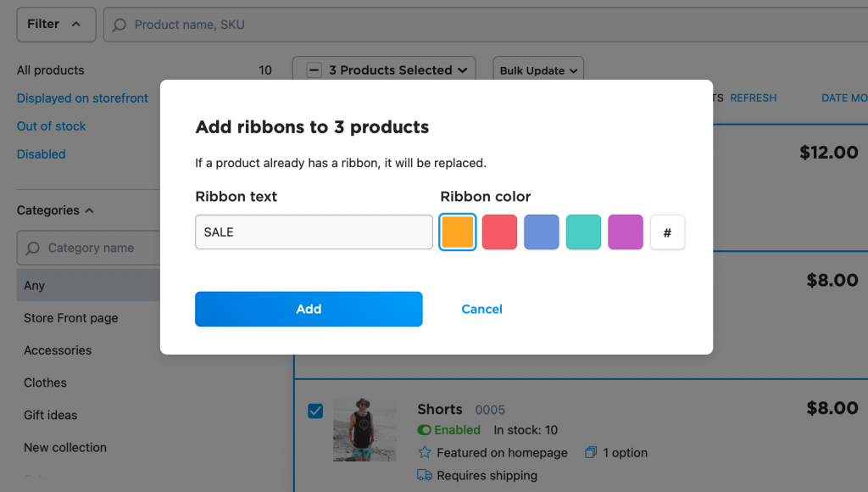
Task: Click the star icon beside Featured on homepage
Action: tap(425, 452)
